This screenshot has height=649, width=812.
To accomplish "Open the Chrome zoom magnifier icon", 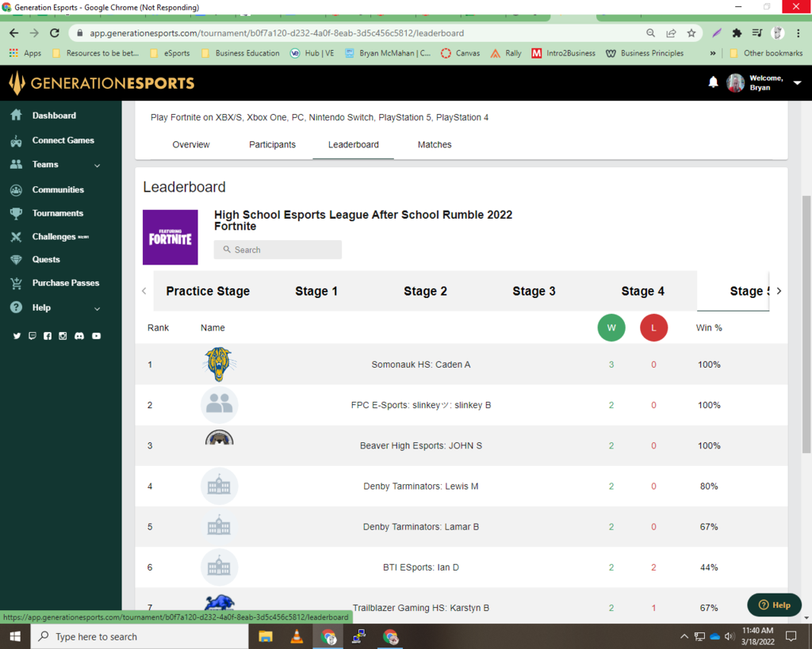I will coord(651,33).
